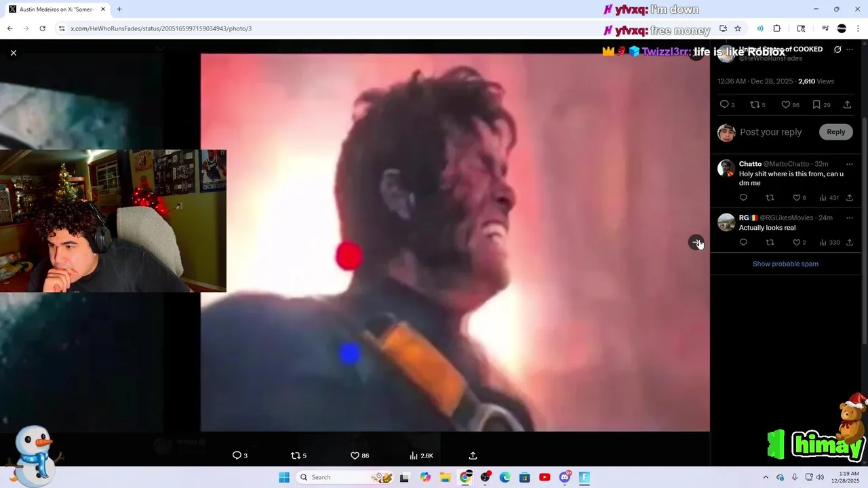Repost icon below the photo
The height and width of the screenshot is (488, 868).
click(x=295, y=455)
